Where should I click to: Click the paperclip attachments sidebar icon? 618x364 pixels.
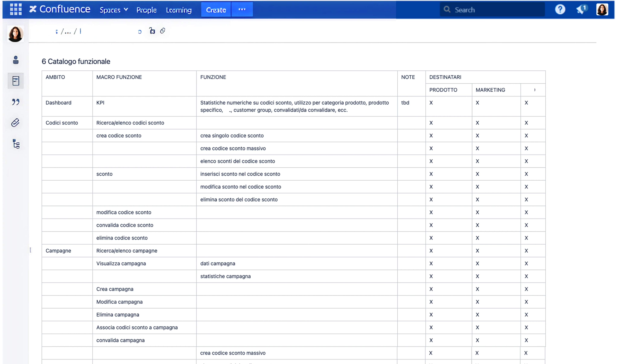pos(15,123)
